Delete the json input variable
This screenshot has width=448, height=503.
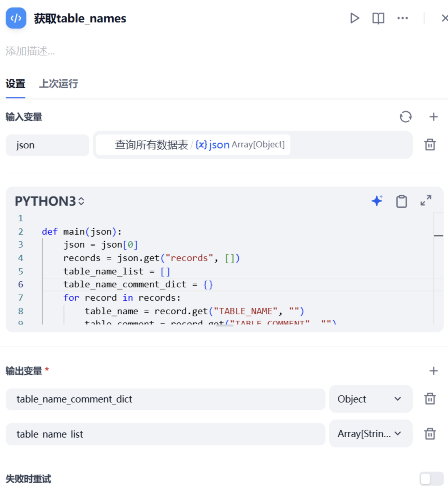[x=430, y=144]
